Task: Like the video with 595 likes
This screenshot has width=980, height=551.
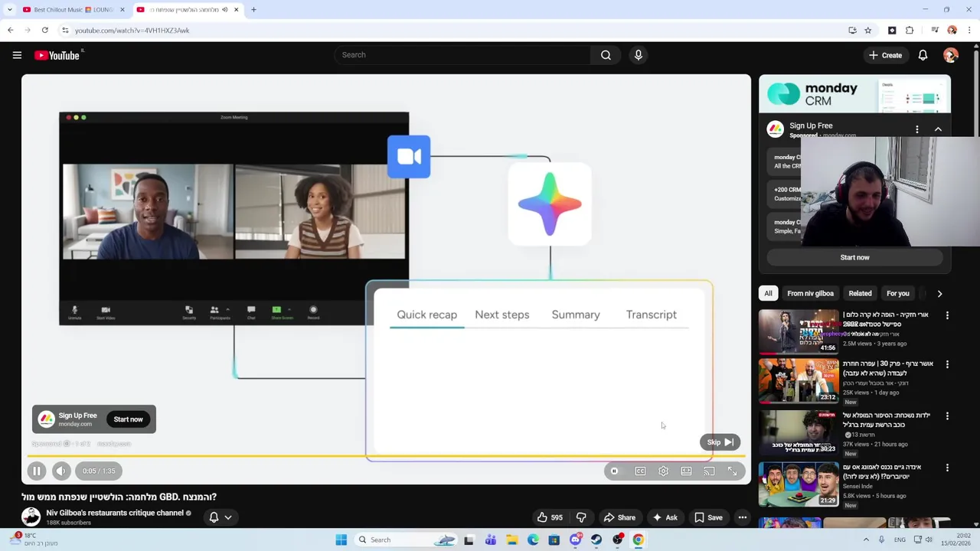Action: coord(550,517)
